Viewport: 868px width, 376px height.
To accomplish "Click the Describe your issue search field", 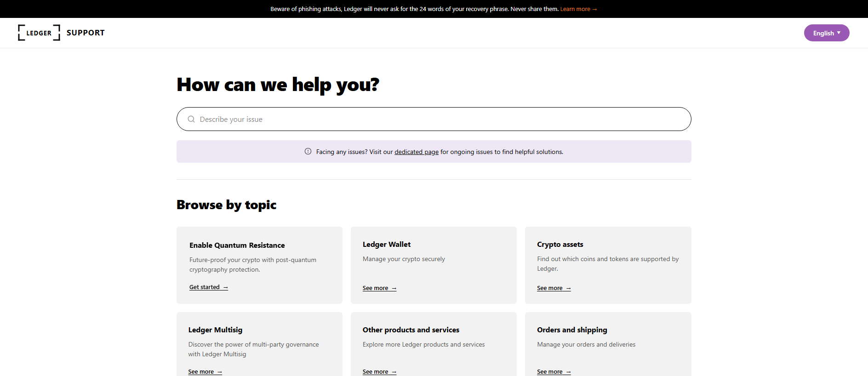I will [434, 119].
